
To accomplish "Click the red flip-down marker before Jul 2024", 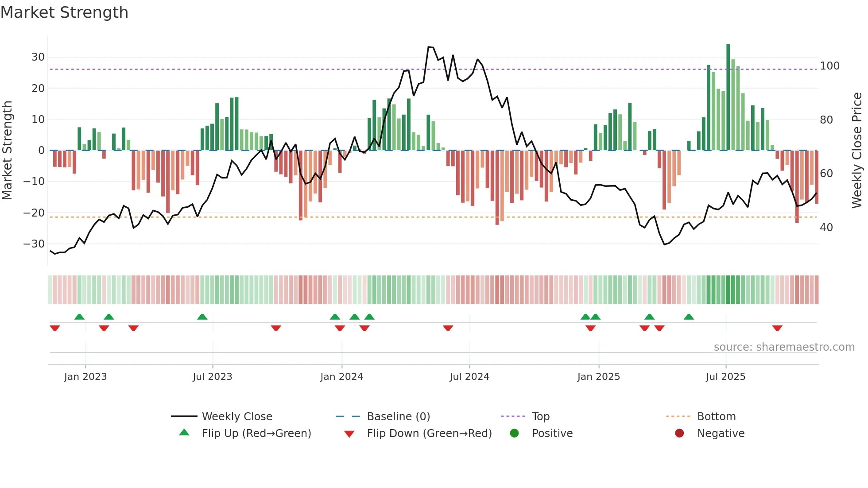I will pyautogui.click(x=448, y=328).
